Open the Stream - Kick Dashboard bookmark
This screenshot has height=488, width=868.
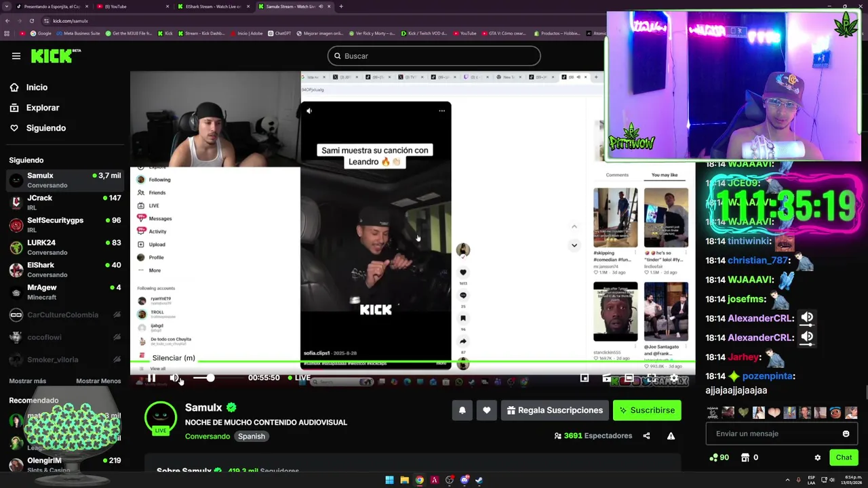(x=201, y=33)
